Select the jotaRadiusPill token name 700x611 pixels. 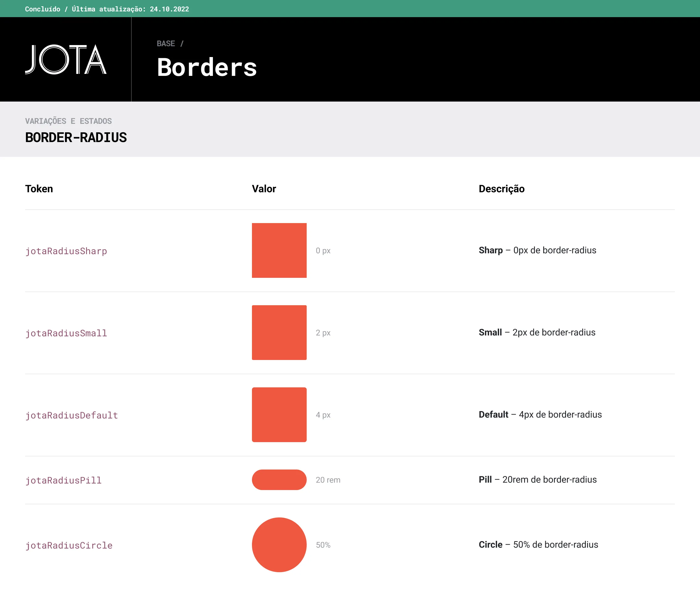(x=63, y=480)
